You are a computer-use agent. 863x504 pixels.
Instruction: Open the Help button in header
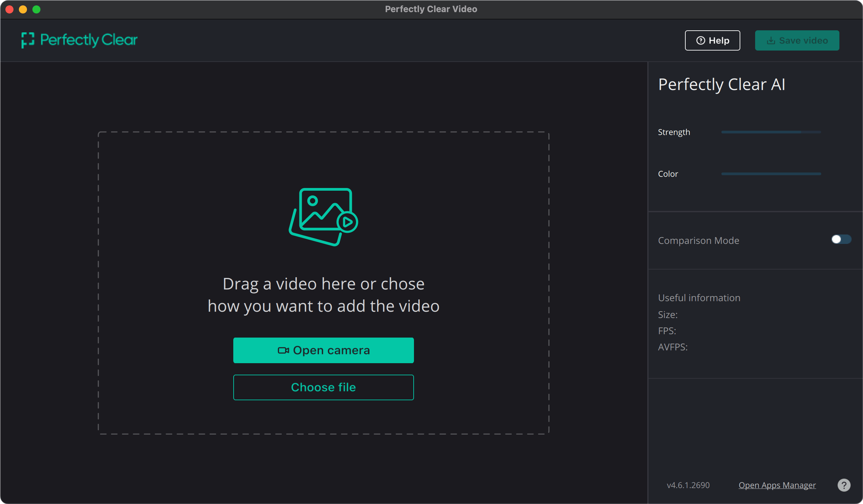pyautogui.click(x=712, y=41)
